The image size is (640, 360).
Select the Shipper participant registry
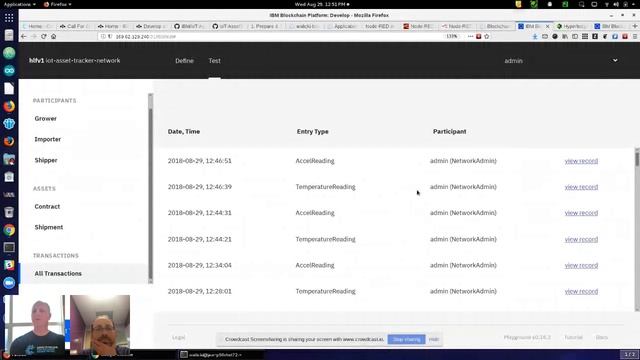[x=46, y=160]
